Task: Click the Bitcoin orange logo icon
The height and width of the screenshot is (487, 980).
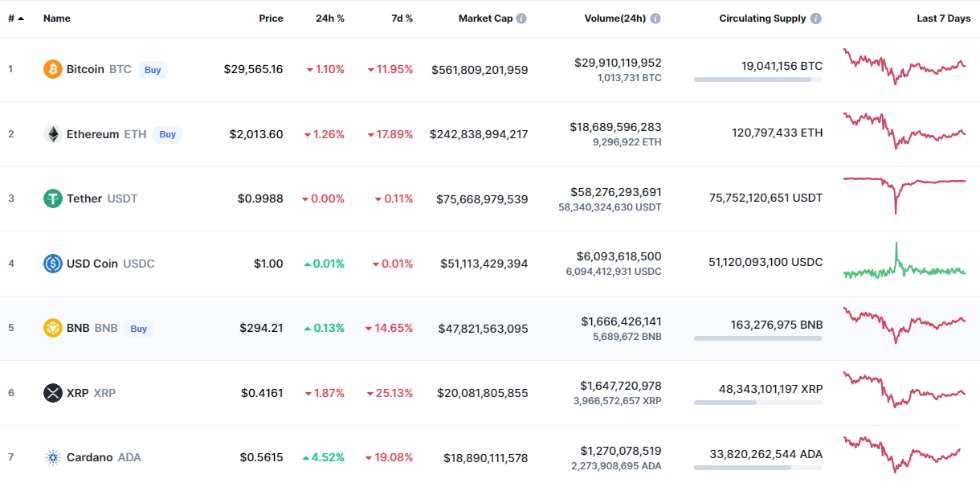Action: pos(53,69)
